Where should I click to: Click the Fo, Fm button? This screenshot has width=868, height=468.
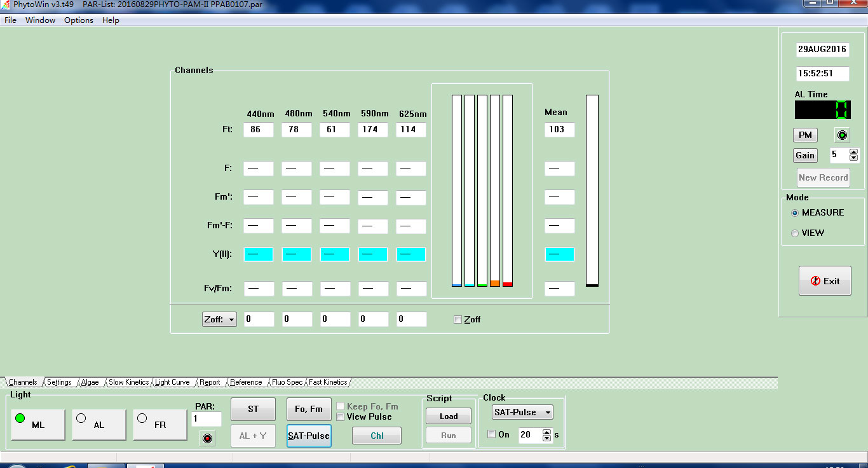[x=309, y=410]
